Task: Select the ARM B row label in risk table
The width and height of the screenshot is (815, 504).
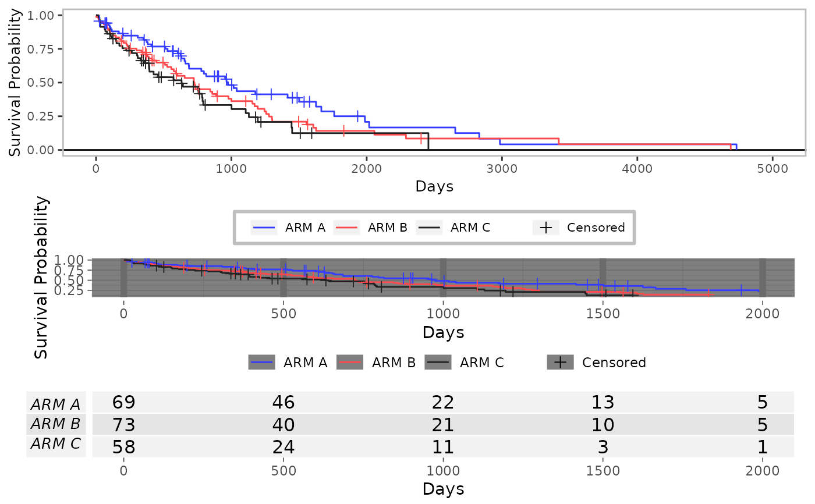Action: tap(55, 424)
